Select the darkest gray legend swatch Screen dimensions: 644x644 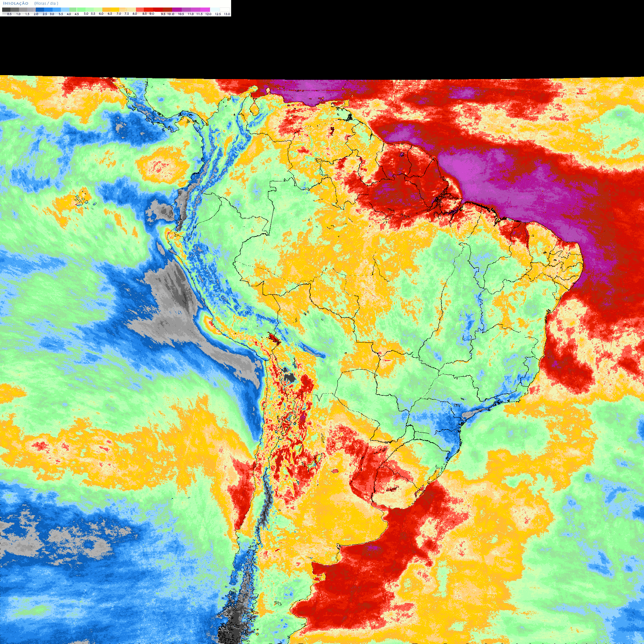pyautogui.click(x=6, y=10)
